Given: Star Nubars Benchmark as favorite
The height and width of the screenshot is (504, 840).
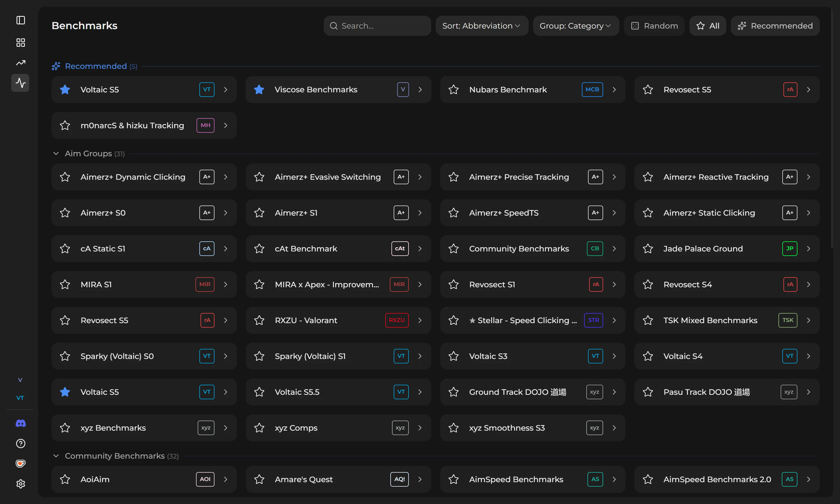Looking at the screenshot, I should click(454, 90).
